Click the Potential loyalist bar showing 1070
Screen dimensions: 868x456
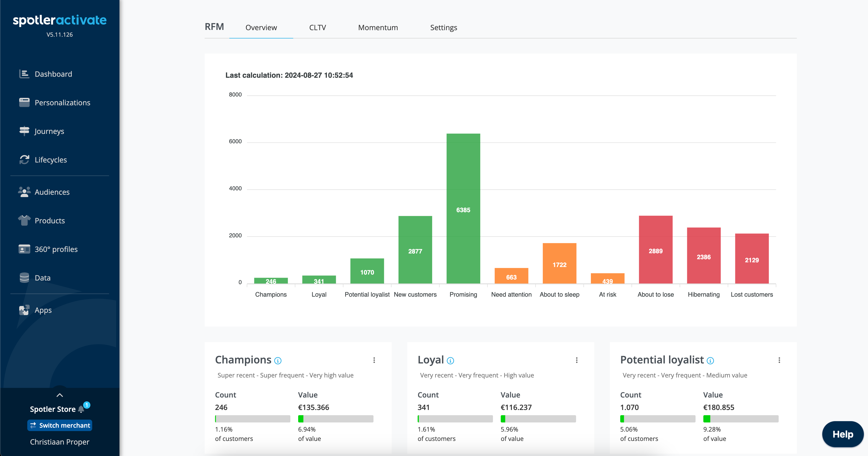(x=367, y=271)
